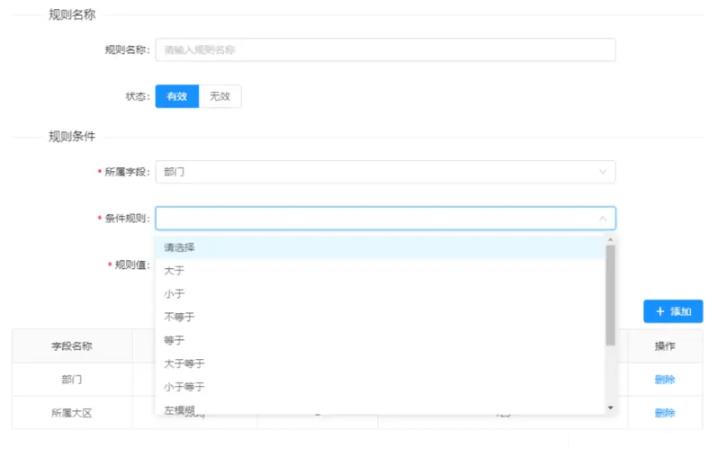This screenshot has width=706, height=461.
Task: Collapse the 条件规则 dropdown via its arrow
Action: coord(602,218)
